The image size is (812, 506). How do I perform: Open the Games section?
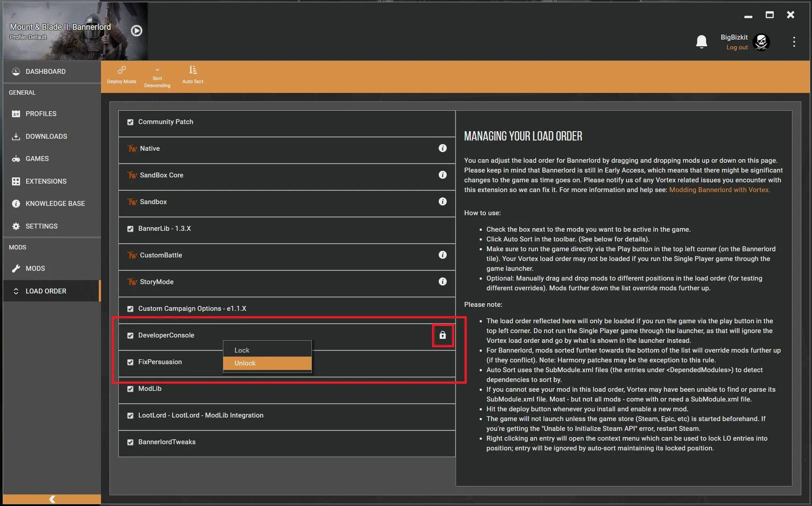(52, 159)
